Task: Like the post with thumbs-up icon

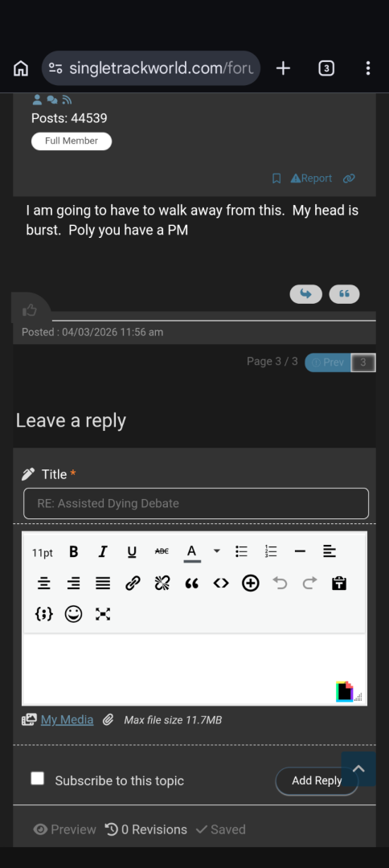Action: click(x=29, y=310)
